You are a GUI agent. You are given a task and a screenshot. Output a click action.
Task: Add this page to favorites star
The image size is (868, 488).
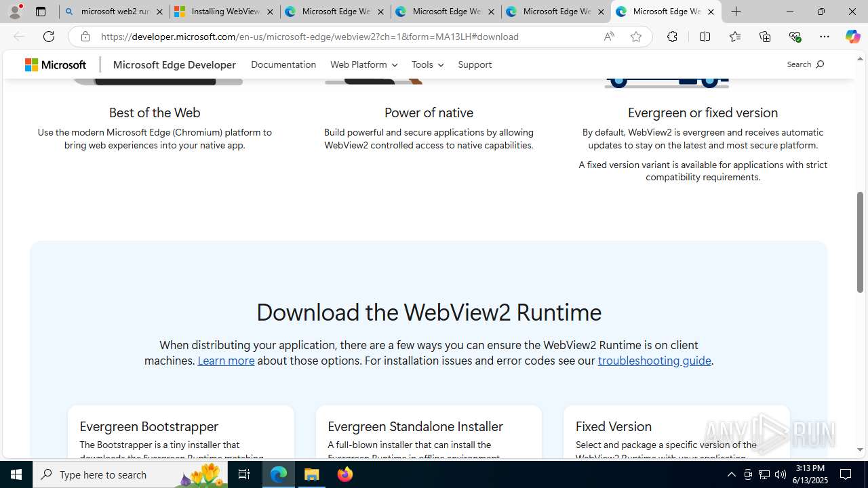click(x=636, y=37)
